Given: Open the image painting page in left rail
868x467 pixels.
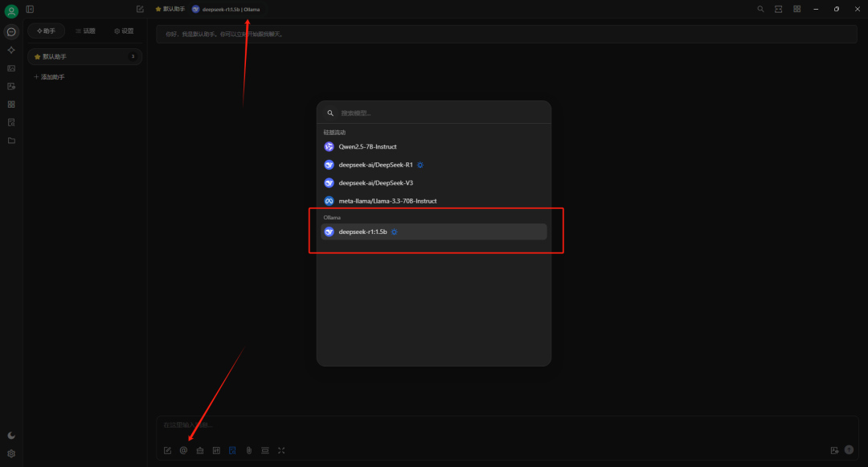Looking at the screenshot, I should (11, 68).
